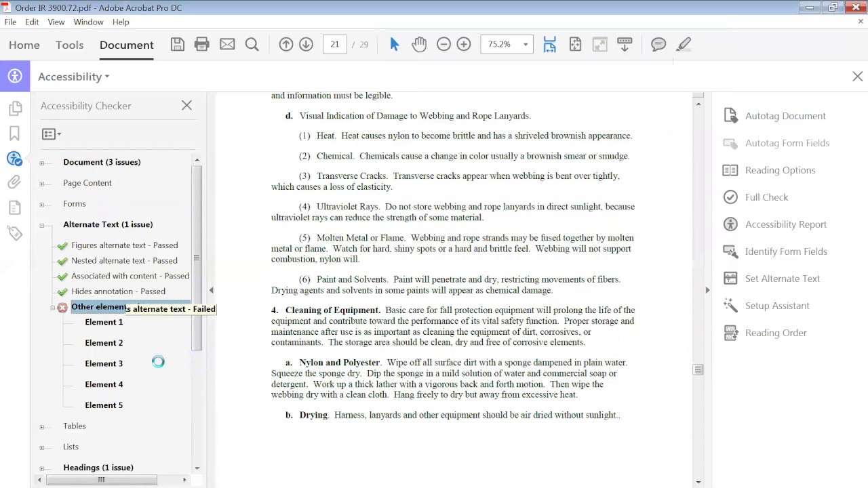Click the Zoom in plus icon
This screenshot has height=488, width=868.
pos(464,44)
